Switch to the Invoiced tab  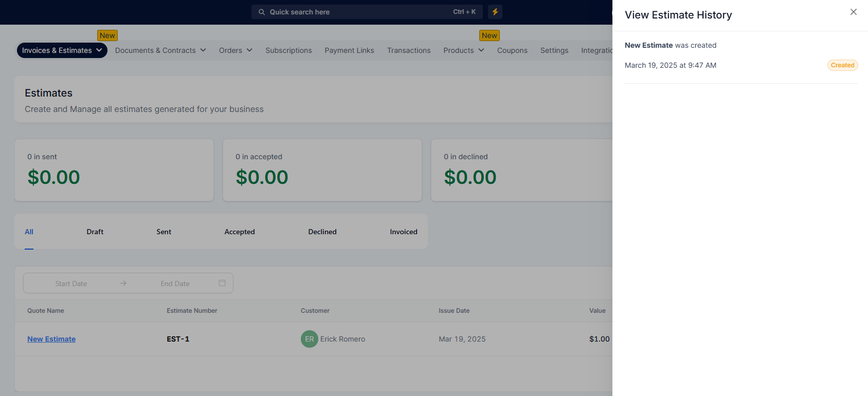tap(404, 232)
